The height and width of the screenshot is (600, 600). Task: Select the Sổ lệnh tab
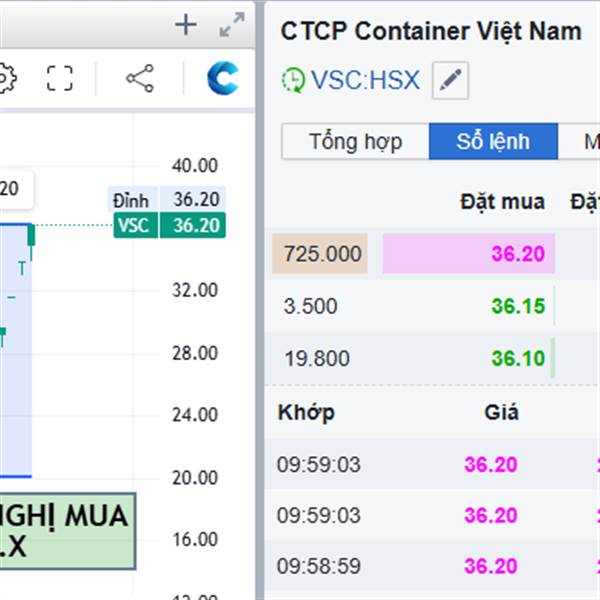(493, 142)
